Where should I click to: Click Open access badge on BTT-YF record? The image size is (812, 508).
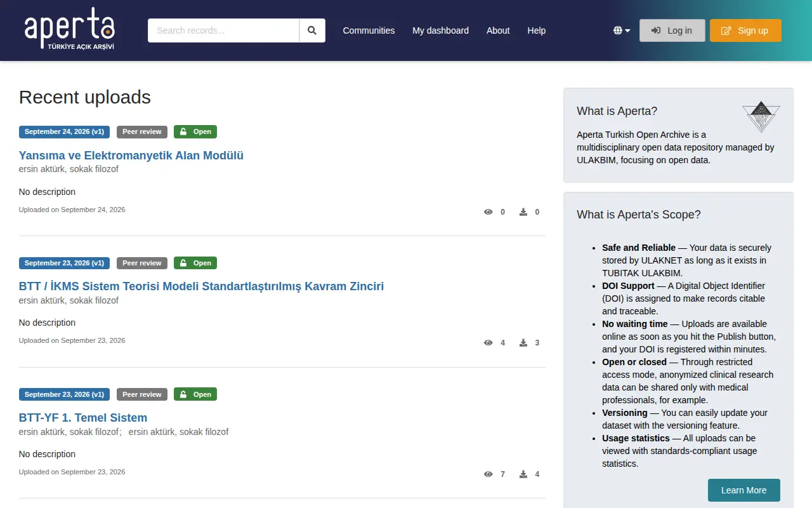195,394
